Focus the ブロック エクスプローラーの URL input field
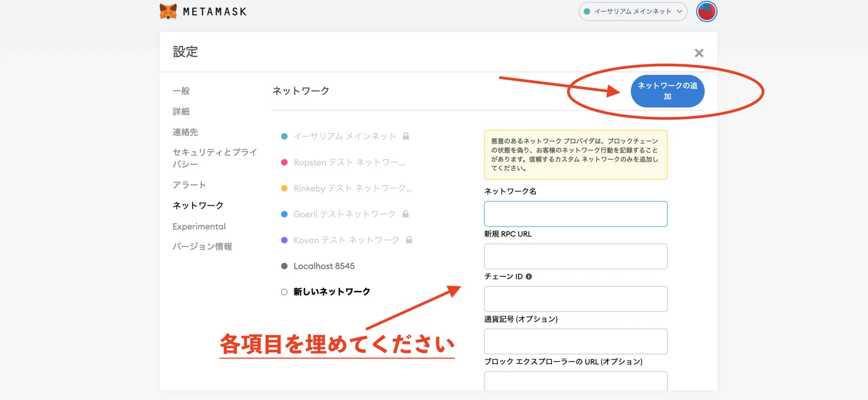Image resolution: width=868 pixels, height=400 pixels. (x=576, y=381)
